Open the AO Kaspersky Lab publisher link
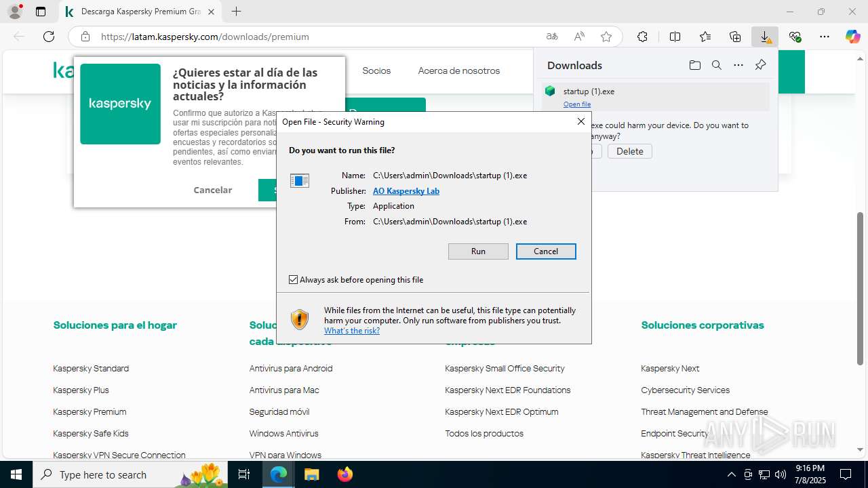868x488 pixels. tap(406, 191)
